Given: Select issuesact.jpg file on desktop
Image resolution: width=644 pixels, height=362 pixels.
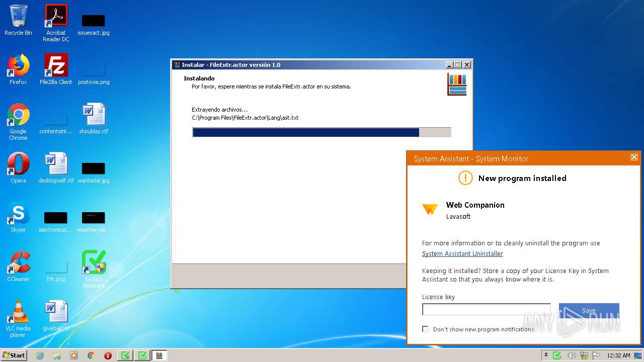Looking at the screenshot, I should pyautogui.click(x=94, y=24).
